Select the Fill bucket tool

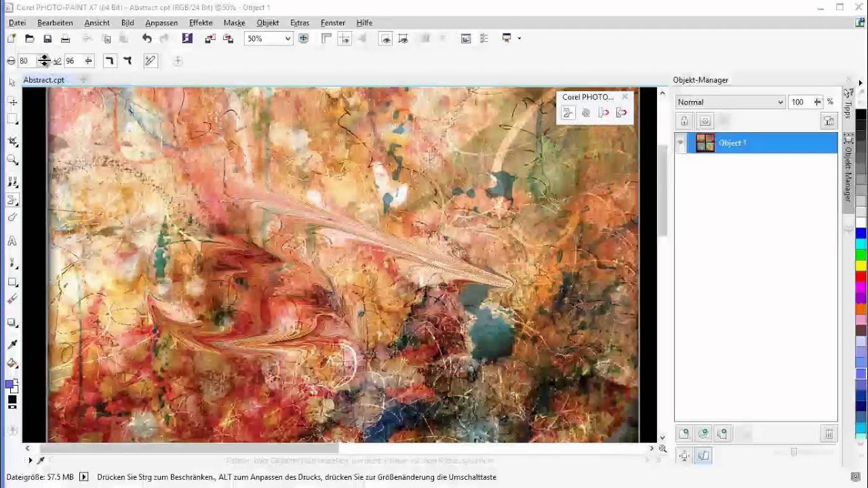12,363
